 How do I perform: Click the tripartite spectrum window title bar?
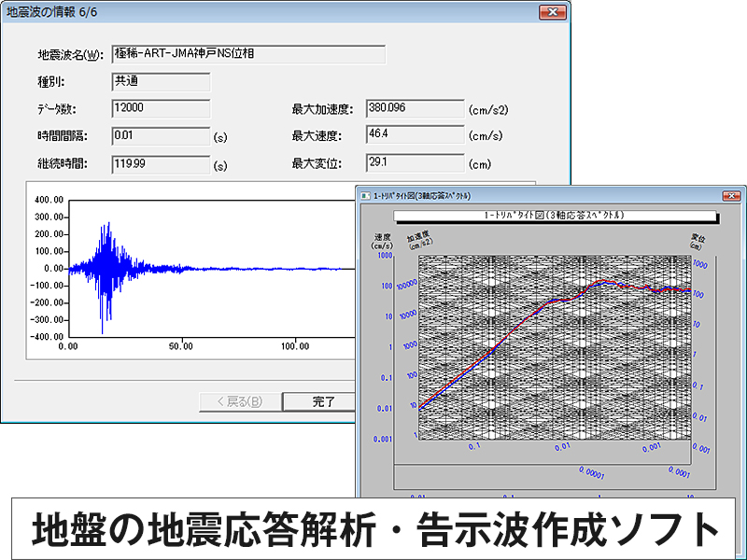point(542,197)
